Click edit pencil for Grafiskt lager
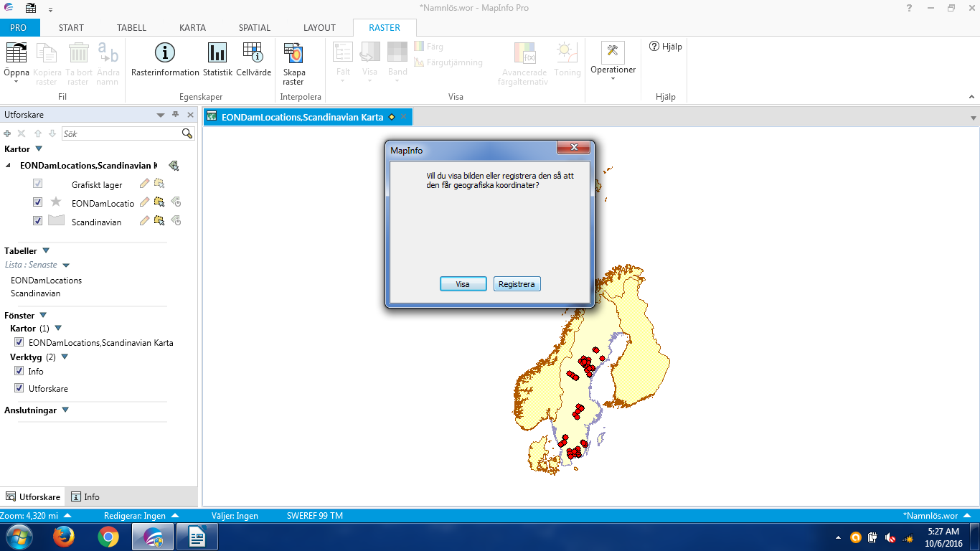980x551 pixels. tap(145, 184)
